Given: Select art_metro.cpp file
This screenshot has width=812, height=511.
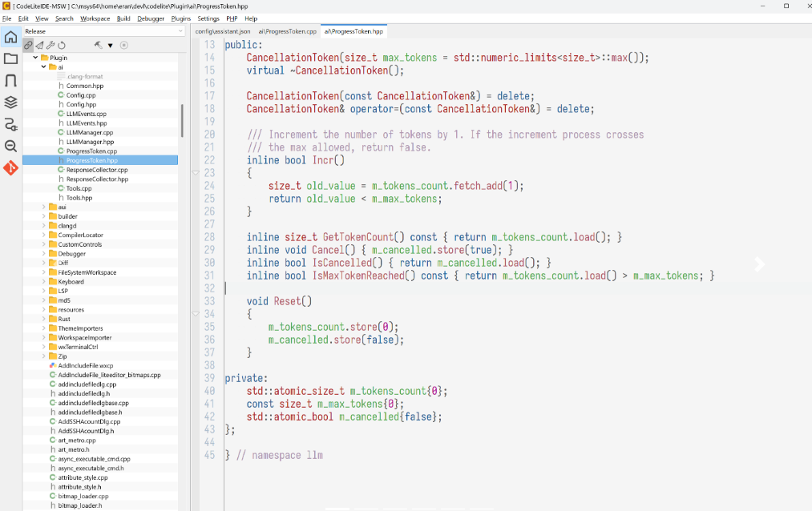Looking at the screenshot, I should click(x=77, y=441).
